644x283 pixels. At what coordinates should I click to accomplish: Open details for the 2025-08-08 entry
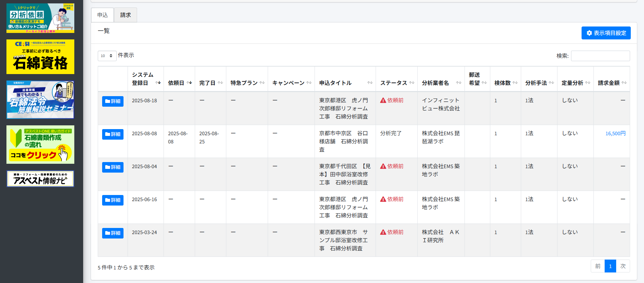113,134
